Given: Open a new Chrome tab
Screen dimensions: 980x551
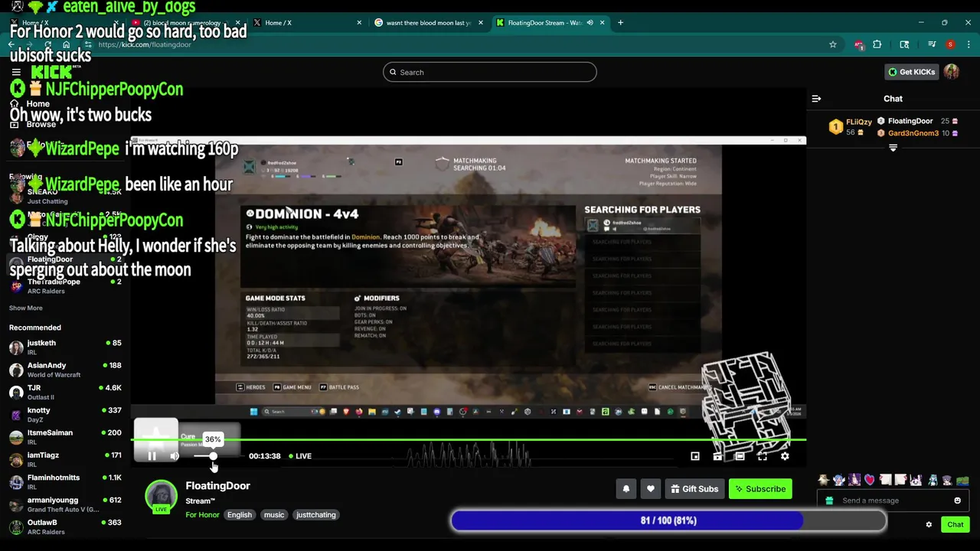Looking at the screenshot, I should 620,23.
